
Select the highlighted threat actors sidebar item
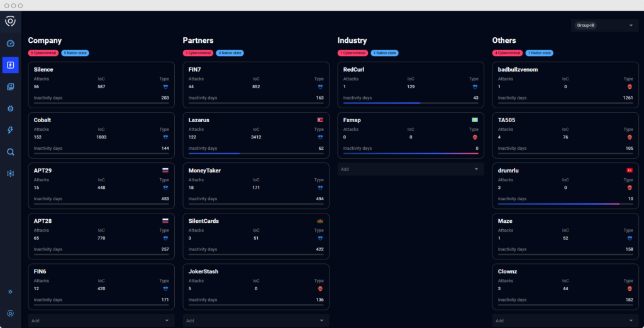tap(11, 65)
